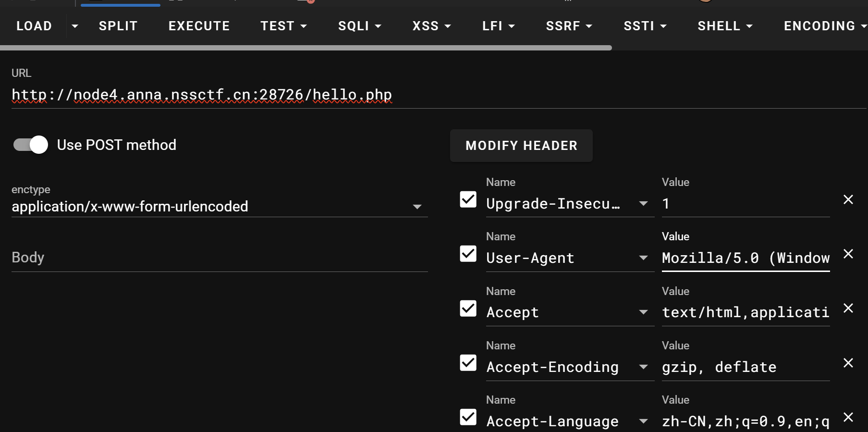Remove the Upgrade-Insecure header row
868x432 pixels.
[x=848, y=199]
